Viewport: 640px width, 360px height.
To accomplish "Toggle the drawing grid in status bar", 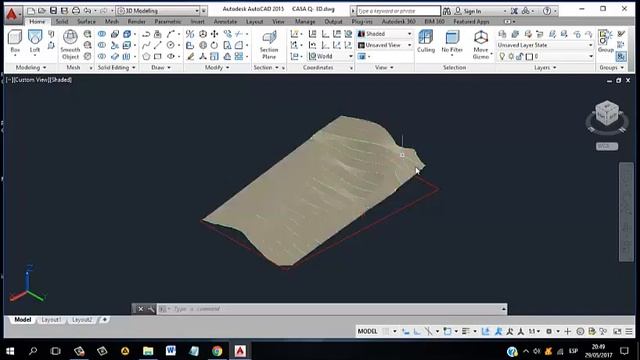I will coord(385,331).
